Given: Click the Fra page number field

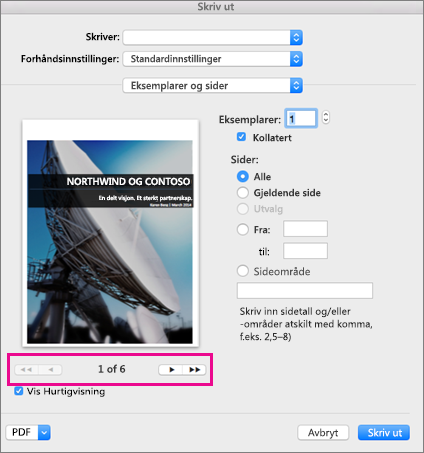Looking at the screenshot, I should pyautogui.click(x=305, y=229).
